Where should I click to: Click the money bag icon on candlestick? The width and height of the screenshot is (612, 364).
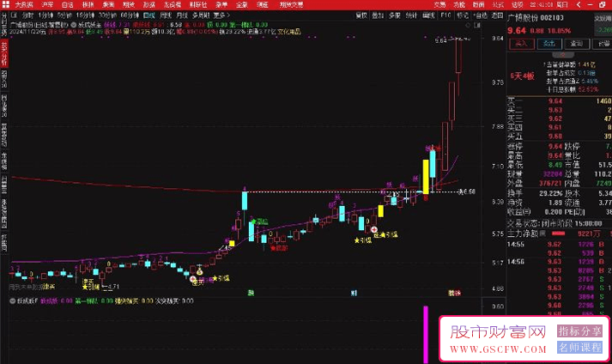[x=199, y=271]
